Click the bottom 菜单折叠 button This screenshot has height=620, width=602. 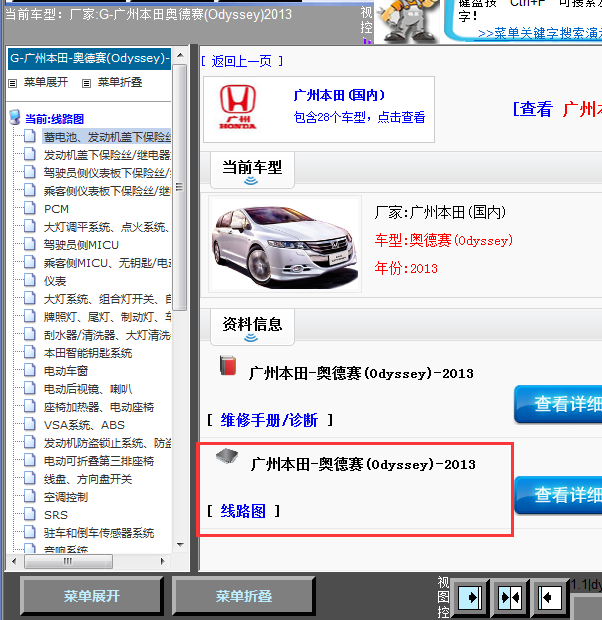(x=244, y=595)
